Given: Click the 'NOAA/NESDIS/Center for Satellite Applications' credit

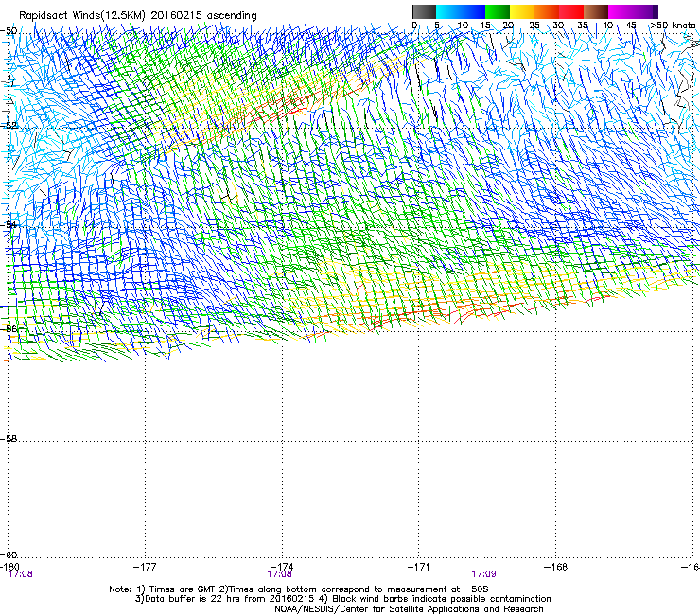Looking at the screenshot, I should [409, 609].
